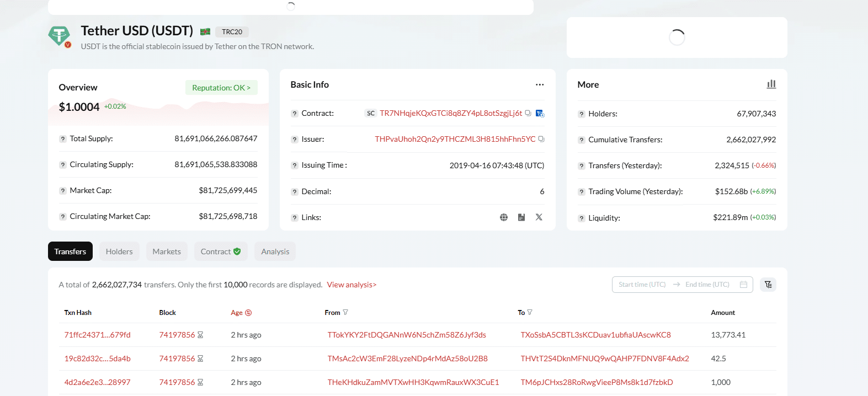Viewport: 868px width, 396px height.
Task: Open the whitepaper document link icon
Action: (x=521, y=217)
